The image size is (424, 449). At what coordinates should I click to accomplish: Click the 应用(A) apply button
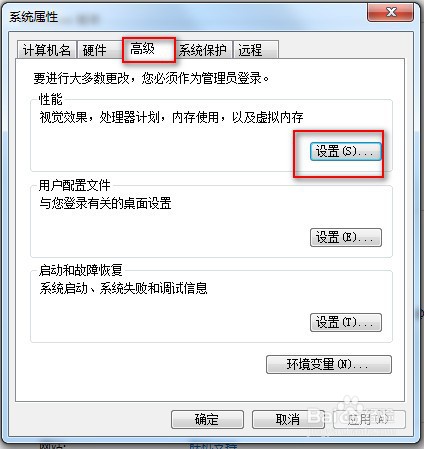point(369,419)
